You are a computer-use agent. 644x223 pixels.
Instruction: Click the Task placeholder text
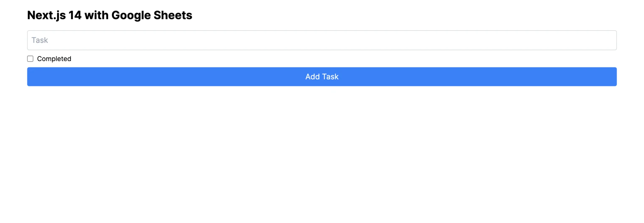39,40
